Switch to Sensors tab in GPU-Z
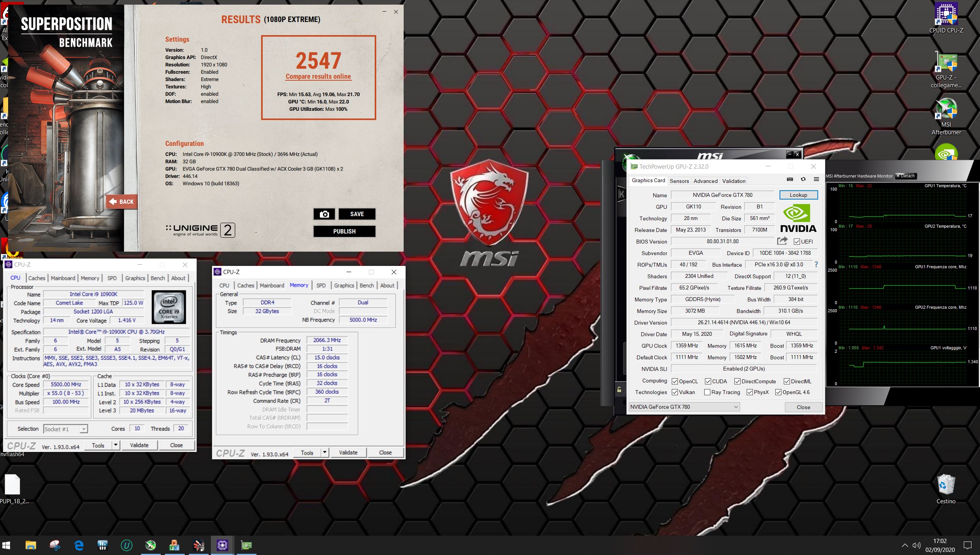Viewport: 980px width, 555px height. (x=679, y=181)
